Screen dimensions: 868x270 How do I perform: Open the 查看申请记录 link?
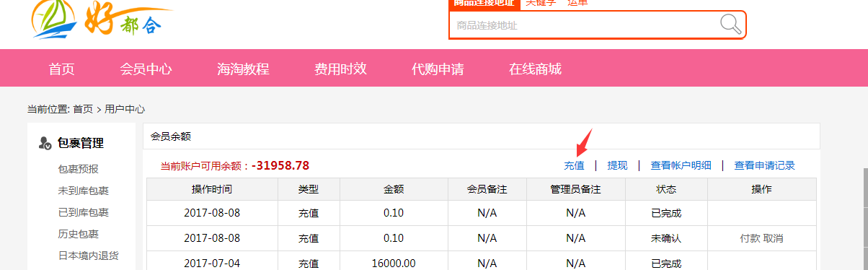(x=765, y=165)
